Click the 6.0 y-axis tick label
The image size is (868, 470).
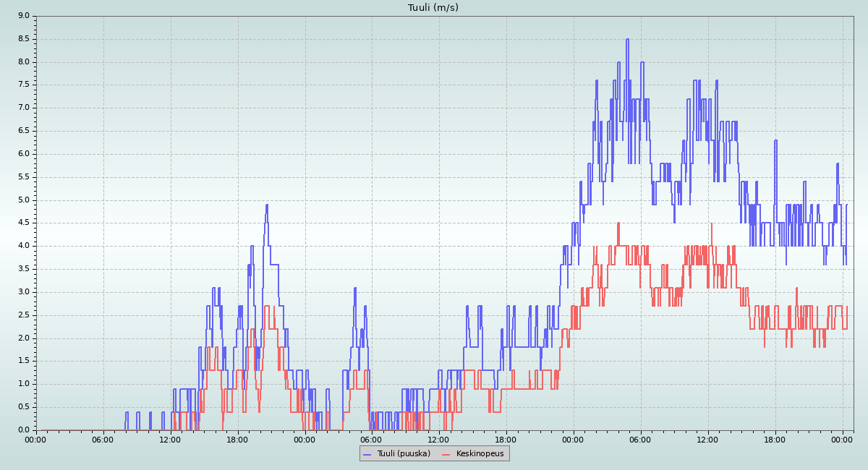click(23, 154)
